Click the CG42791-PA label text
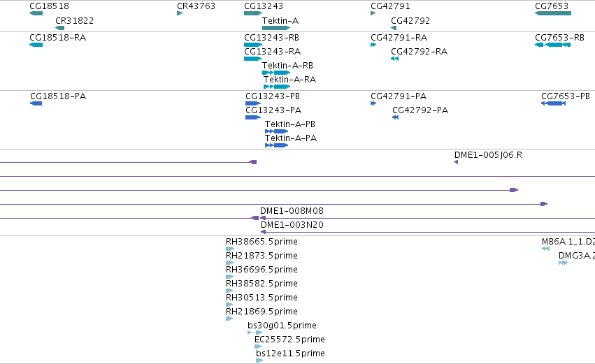The height and width of the screenshot is (364, 595). click(x=399, y=96)
